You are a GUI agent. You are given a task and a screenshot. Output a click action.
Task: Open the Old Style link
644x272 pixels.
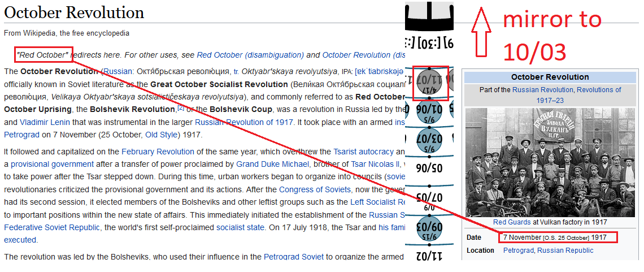click(x=160, y=135)
